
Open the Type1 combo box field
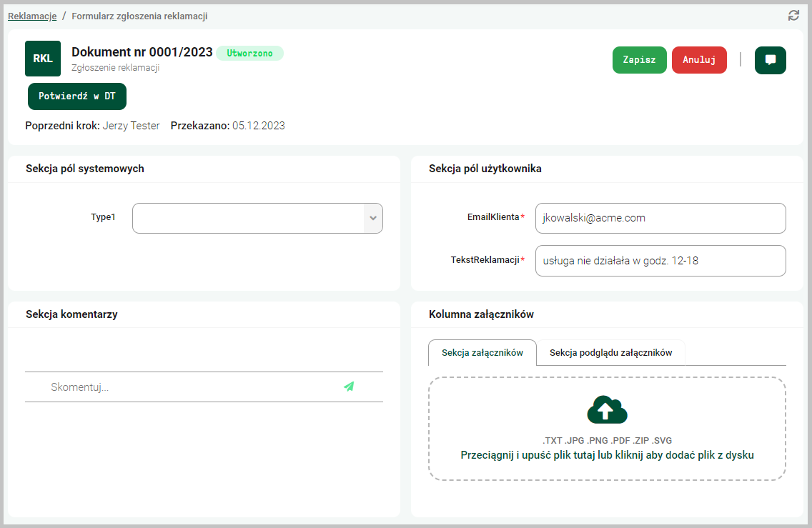tap(248, 218)
